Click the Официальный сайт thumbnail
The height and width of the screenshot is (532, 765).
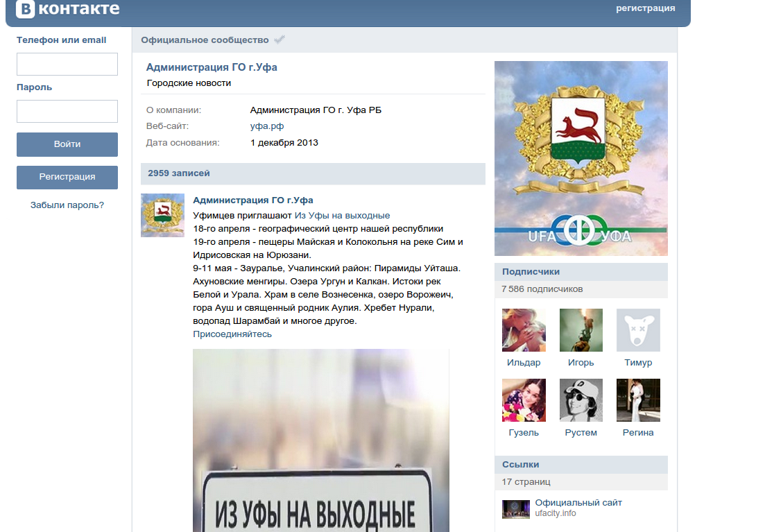point(516,509)
